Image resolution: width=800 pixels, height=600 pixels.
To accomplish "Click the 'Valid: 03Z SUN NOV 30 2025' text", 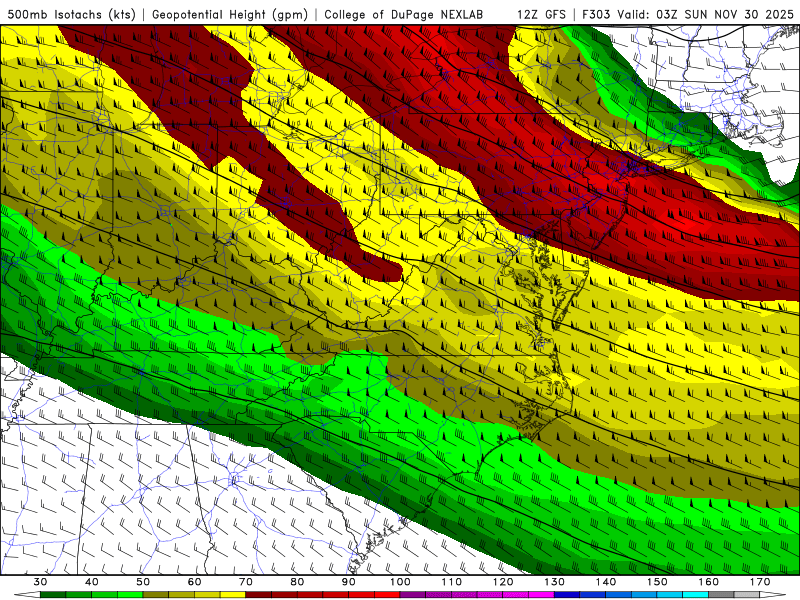I will [x=705, y=14].
